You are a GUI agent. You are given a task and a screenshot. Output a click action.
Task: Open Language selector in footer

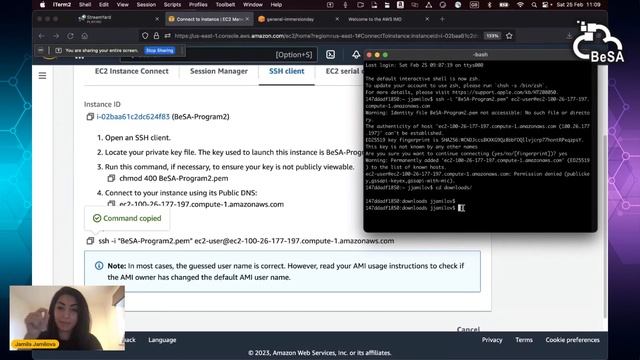[x=162, y=340]
